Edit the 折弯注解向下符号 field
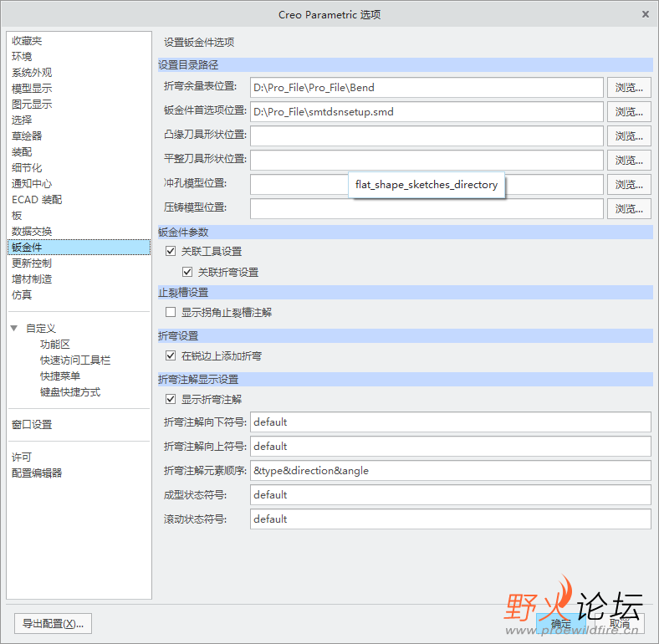This screenshot has width=659, height=644. [451, 422]
